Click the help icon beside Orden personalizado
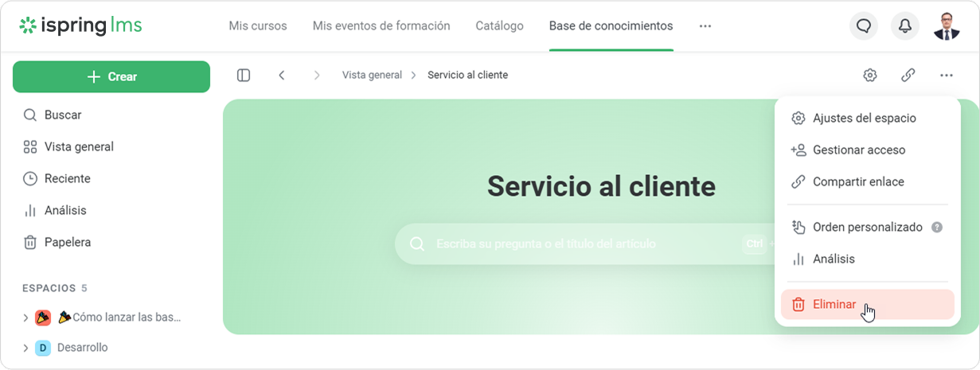 coord(937,227)
